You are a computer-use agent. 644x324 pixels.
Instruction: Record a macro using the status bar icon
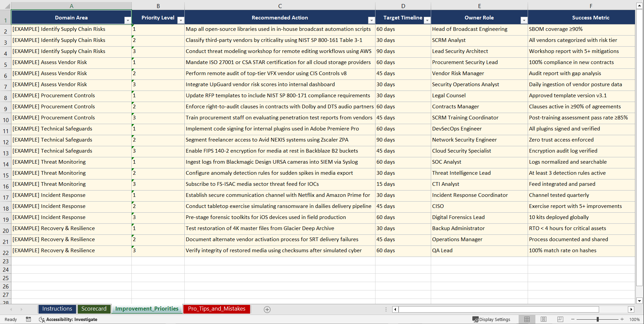pos(28,319)
